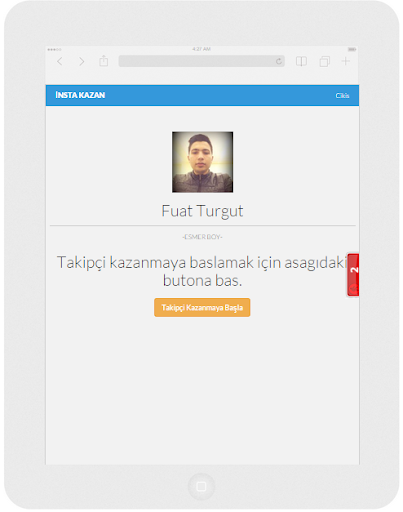Log out via the Çıkış link
This screenshot has height=512, width=403.
click(342, 96)
